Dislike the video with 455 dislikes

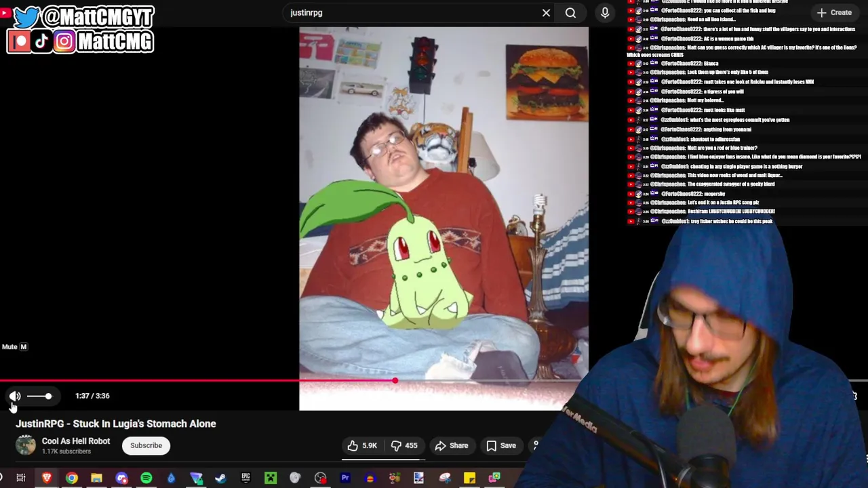pyautogui.click(x=404, y=445)
